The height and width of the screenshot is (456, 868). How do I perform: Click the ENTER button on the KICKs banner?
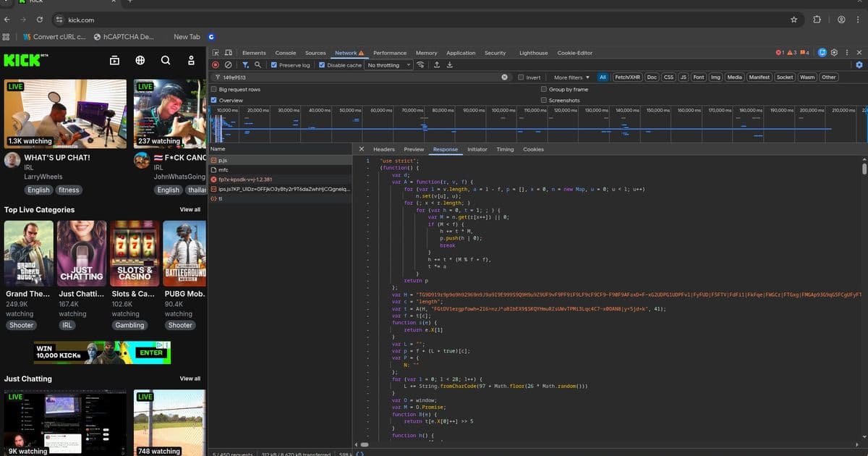click(150, 352)
